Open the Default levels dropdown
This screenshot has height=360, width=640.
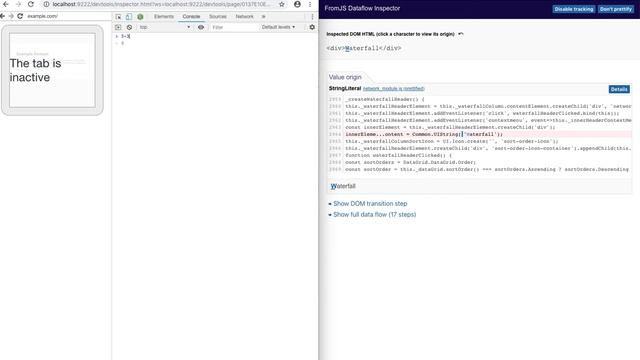coord(278,27)
